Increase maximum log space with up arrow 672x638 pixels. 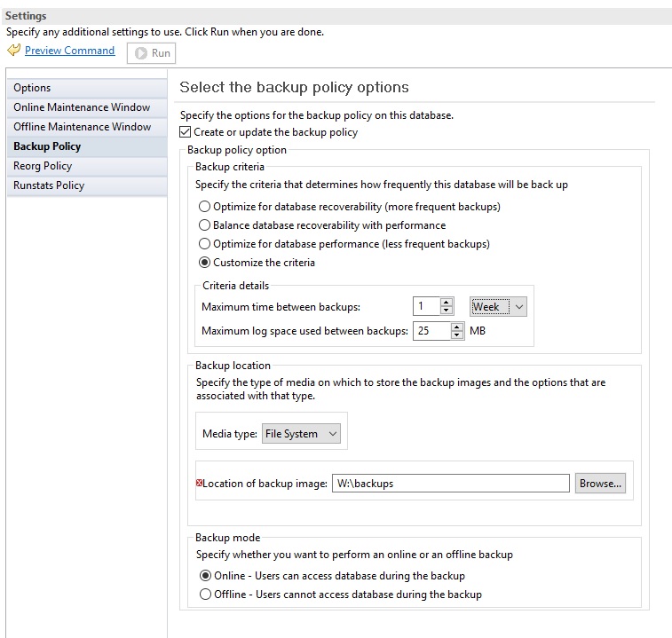(457, 327)
